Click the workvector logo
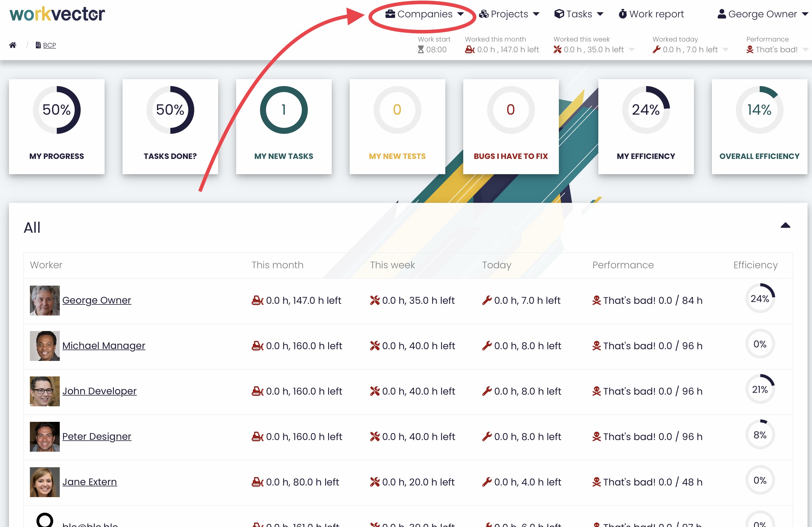 pyautogui.click(x=57, y=14)
